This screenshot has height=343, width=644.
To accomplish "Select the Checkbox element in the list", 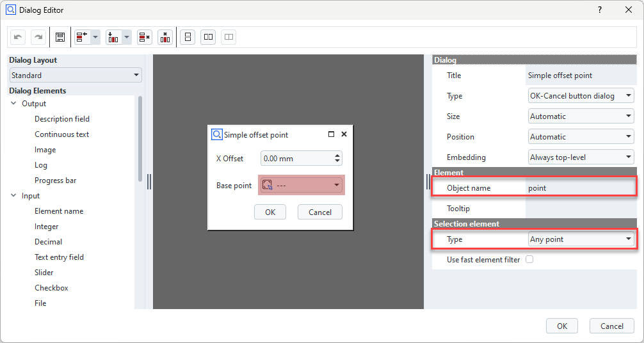I will tap(51, 288).
